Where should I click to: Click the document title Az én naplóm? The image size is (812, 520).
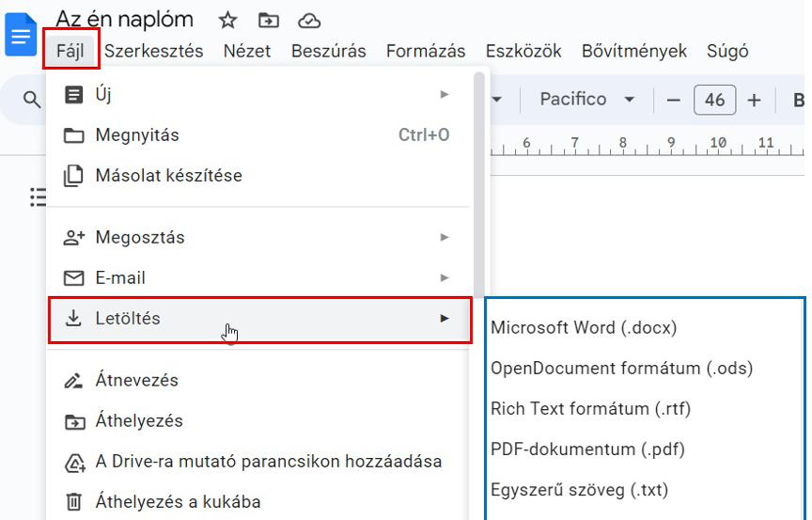pyautogui.click(x=124, y=20)
